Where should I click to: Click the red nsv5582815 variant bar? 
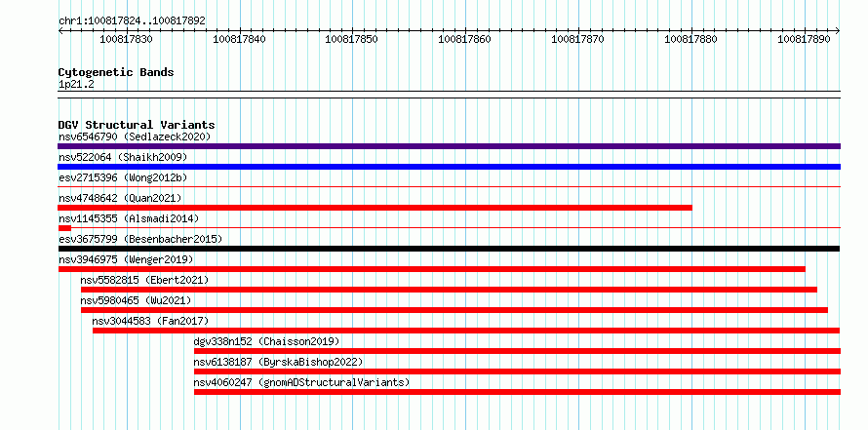click(x=449, y=290)
